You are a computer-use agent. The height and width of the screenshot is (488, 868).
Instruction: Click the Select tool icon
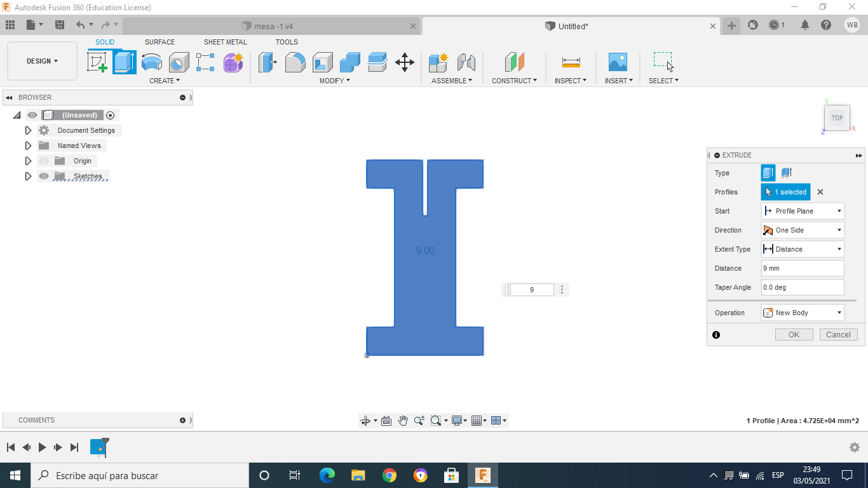click(x=663, y=62)
